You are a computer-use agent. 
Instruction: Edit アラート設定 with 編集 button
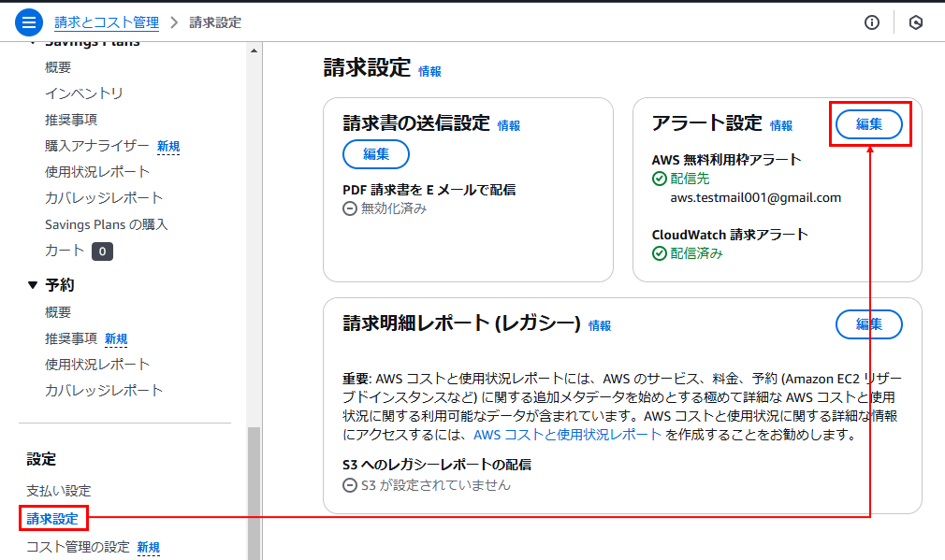pos(869,124)
